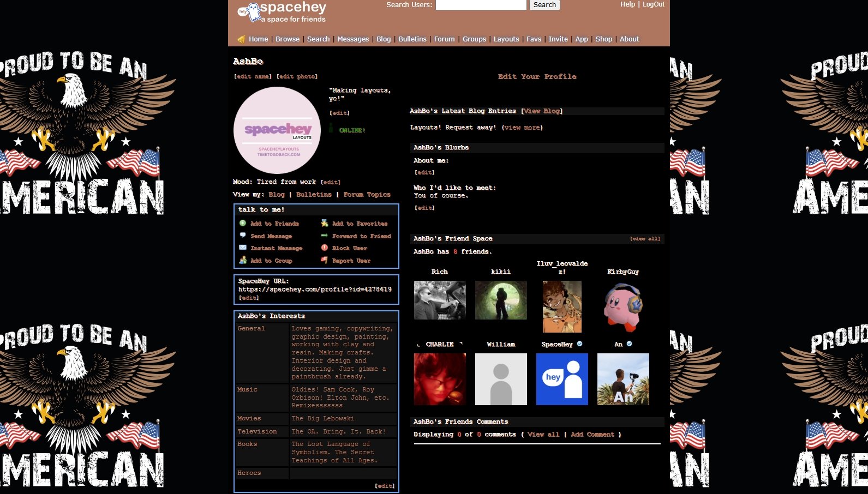Focus the Search Users text field
Viewport: 868px width, 494px height.
coord(481,5)
